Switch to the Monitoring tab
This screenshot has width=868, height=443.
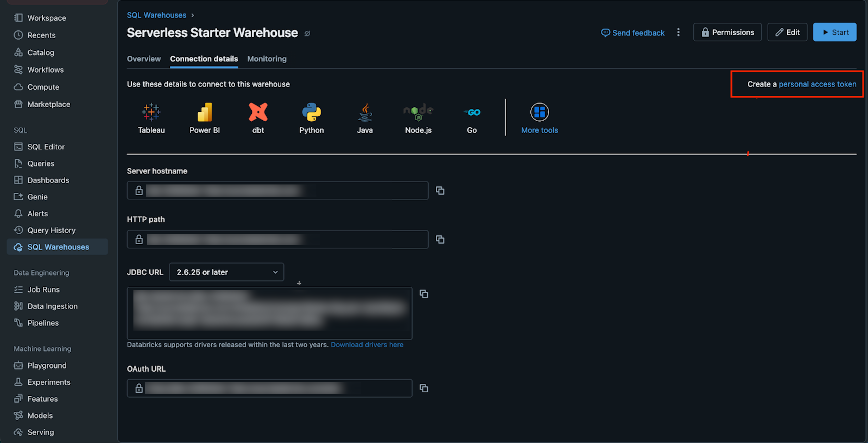[267, 59]
